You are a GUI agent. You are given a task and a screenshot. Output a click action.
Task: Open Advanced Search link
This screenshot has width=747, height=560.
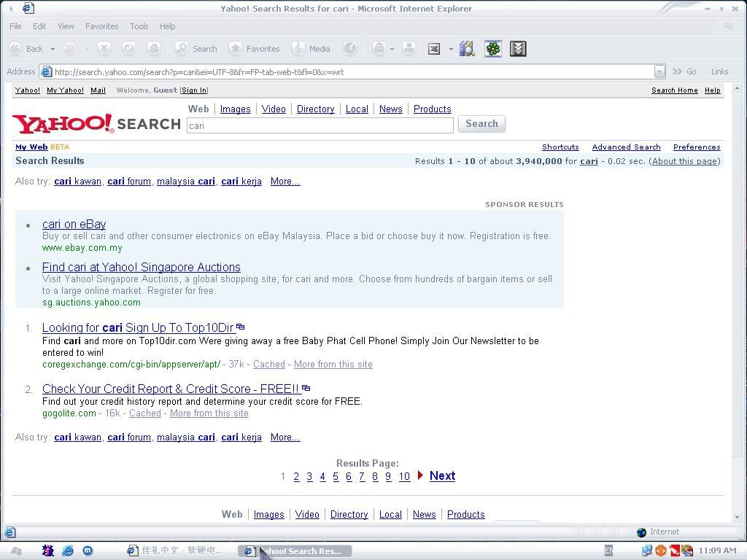(x=626, y=147)
